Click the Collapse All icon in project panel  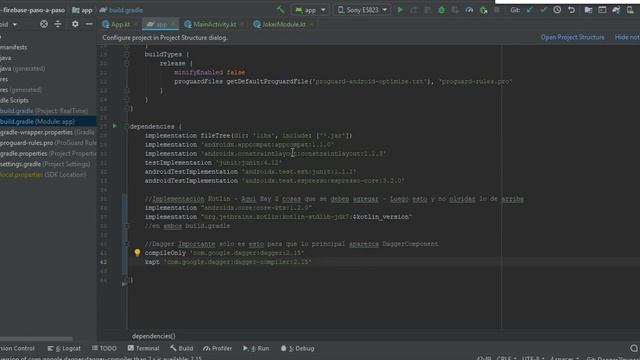(58, 24)
